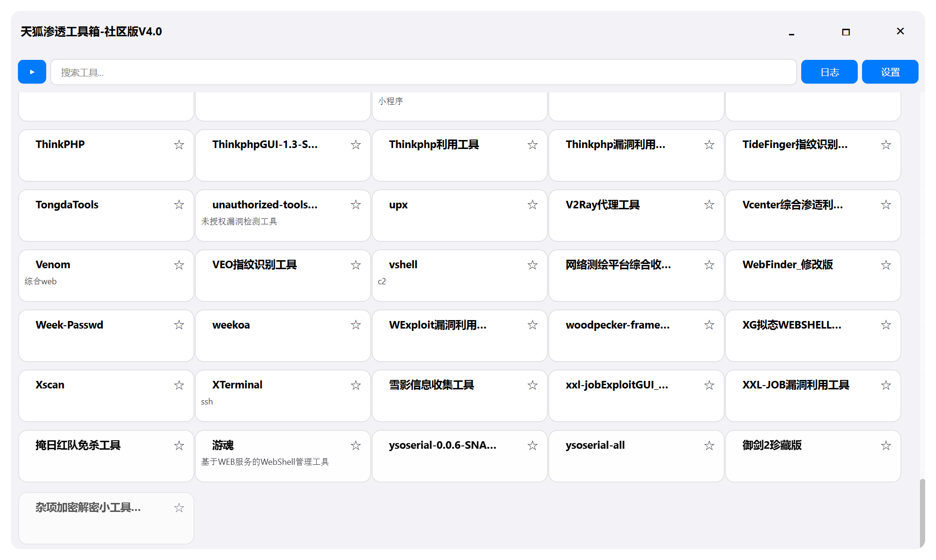Star the TideFinger指纹识别... card
The height and width of the screenshot is (560, 936).
886,145
